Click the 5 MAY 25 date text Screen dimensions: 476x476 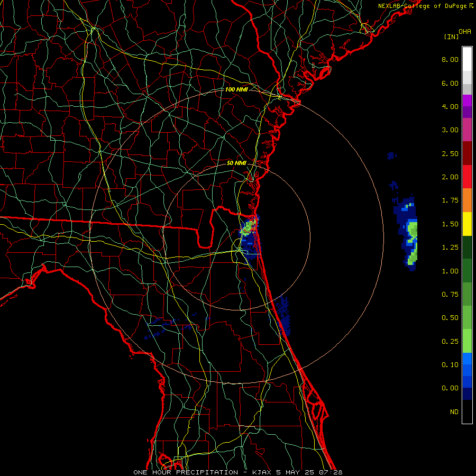[295, 472]
